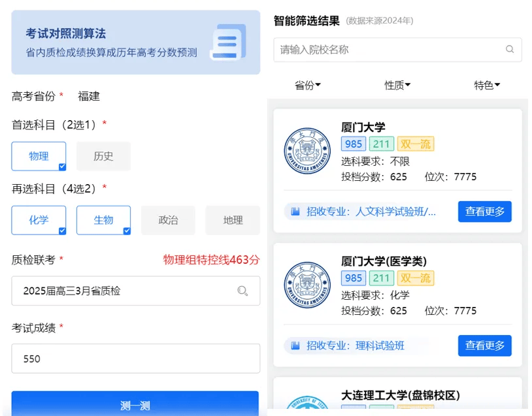
Task: Click the search magnifier in school name field
Action: 510,50
